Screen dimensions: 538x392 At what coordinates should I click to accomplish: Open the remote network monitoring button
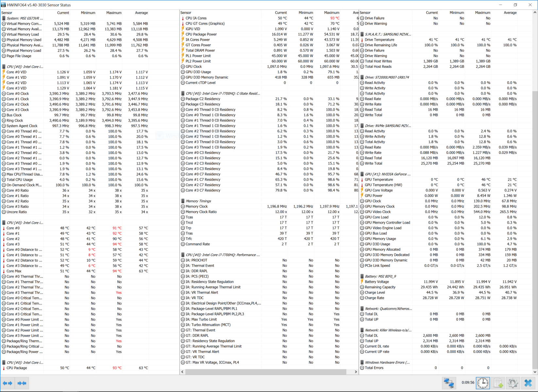[x=449, y=383]
